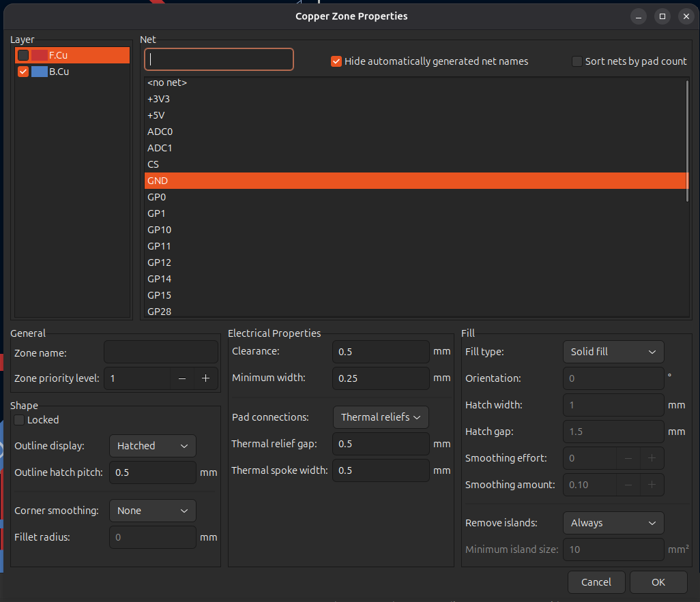This screenshot has width=700, height=602.
Task: Uncheck the B.Cu layer checkbox
Action: [23, 72]
